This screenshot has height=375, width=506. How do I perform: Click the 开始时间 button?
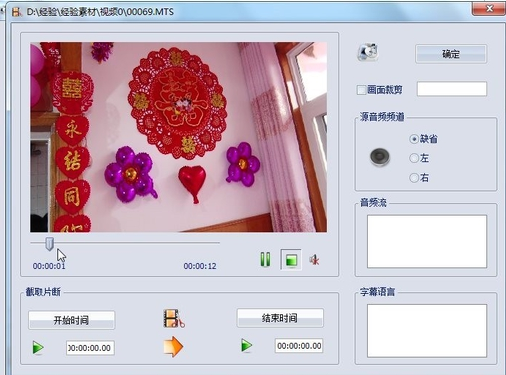[71, 320]
